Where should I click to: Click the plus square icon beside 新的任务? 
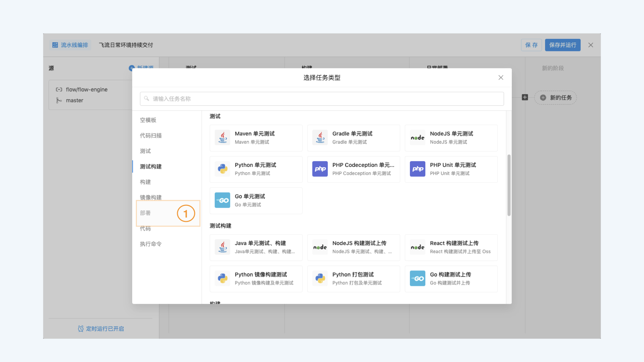coord(525,97)
